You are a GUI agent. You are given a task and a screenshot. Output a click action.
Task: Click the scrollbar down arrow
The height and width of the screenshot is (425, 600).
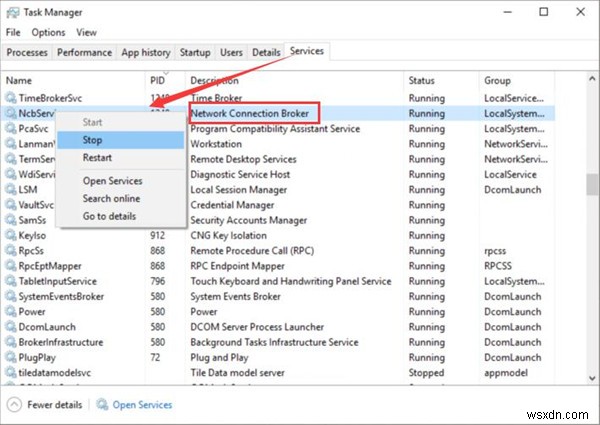(592, 378)
